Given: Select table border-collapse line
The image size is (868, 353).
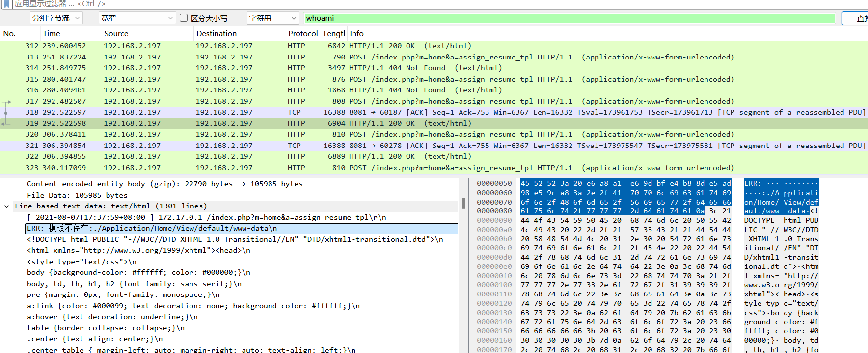Looking at the screenshot, I should click(x=106, y=328).
